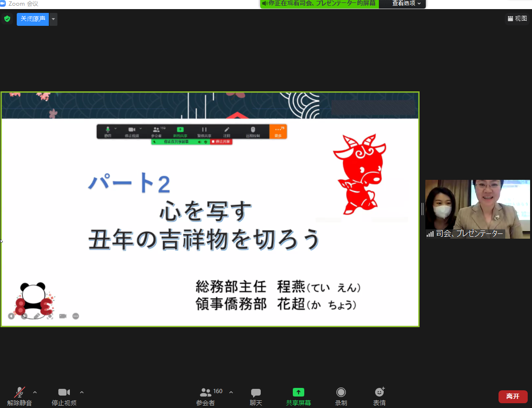Image resolution: width=532 pixels, height=408 pixels.
Task: Open the 查看选项 view options menu
Action: point(406,4)
